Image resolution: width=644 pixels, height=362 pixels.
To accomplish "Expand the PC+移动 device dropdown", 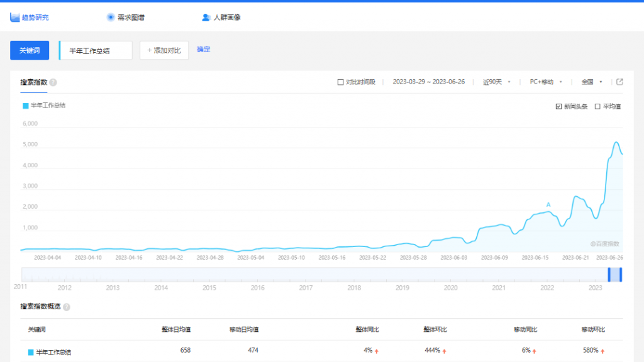I will click(545, 82).
